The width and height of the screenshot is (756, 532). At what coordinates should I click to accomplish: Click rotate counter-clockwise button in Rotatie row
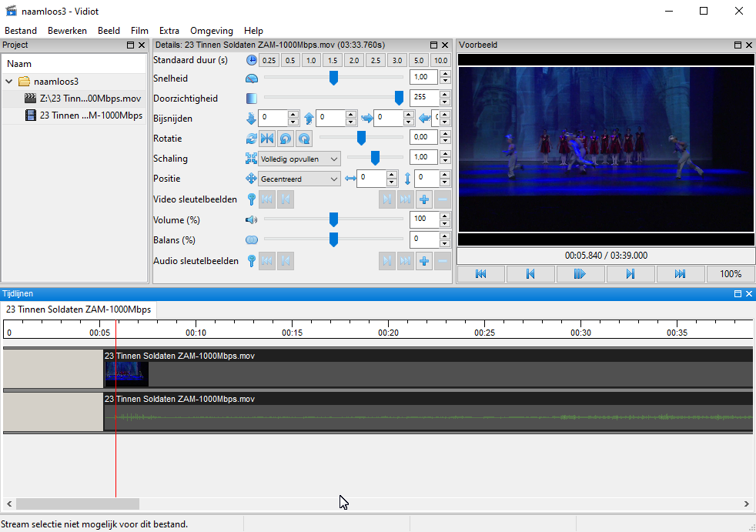(286, 139)
